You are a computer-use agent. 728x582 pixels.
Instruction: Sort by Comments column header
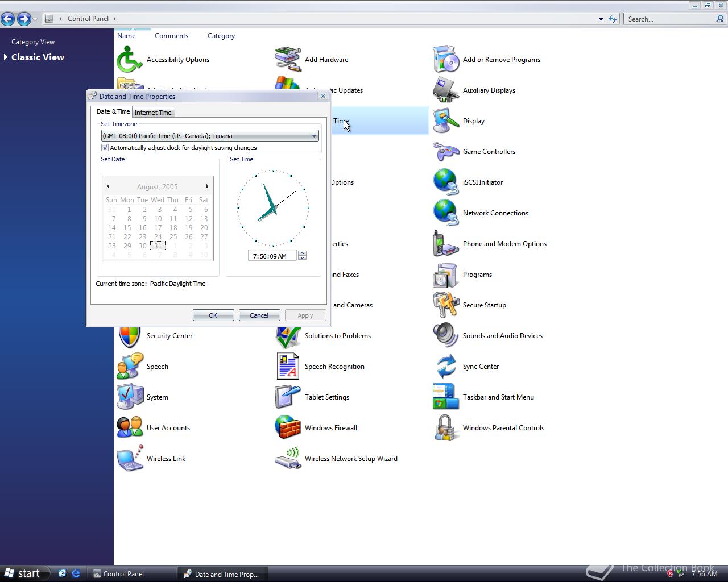point(171,36)
